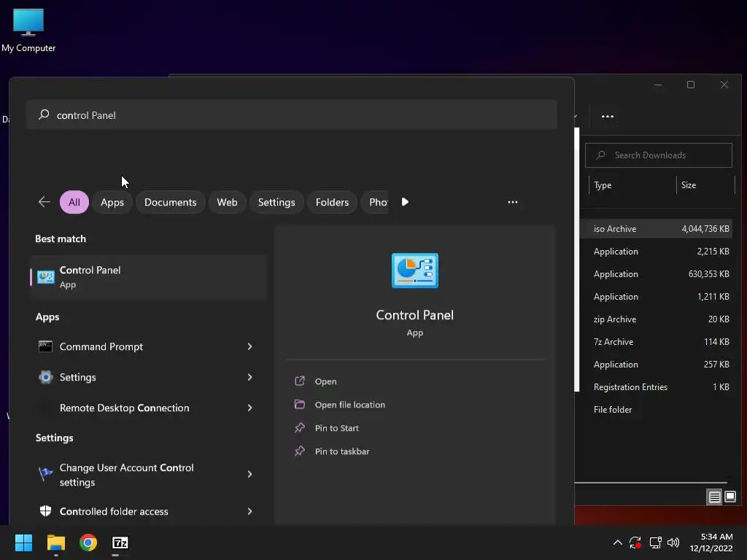747x560 pixels.
Task: Expand Settings app result options
Action: tap(249, 377)
